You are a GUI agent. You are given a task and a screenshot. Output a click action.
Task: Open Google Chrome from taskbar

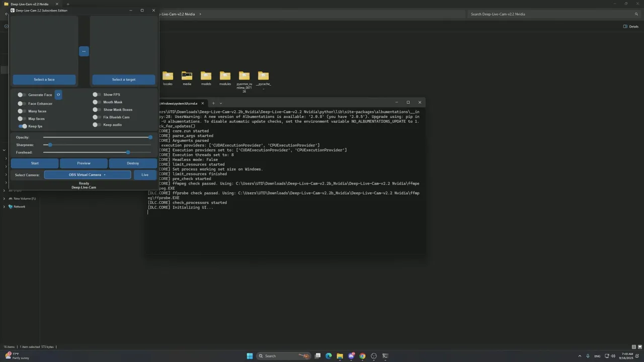pos(362,356)
